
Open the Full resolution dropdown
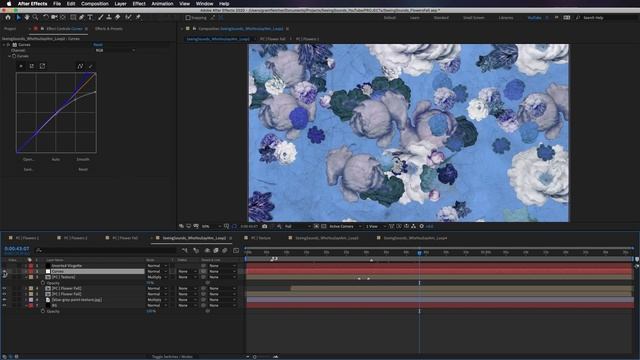point(298,226)
